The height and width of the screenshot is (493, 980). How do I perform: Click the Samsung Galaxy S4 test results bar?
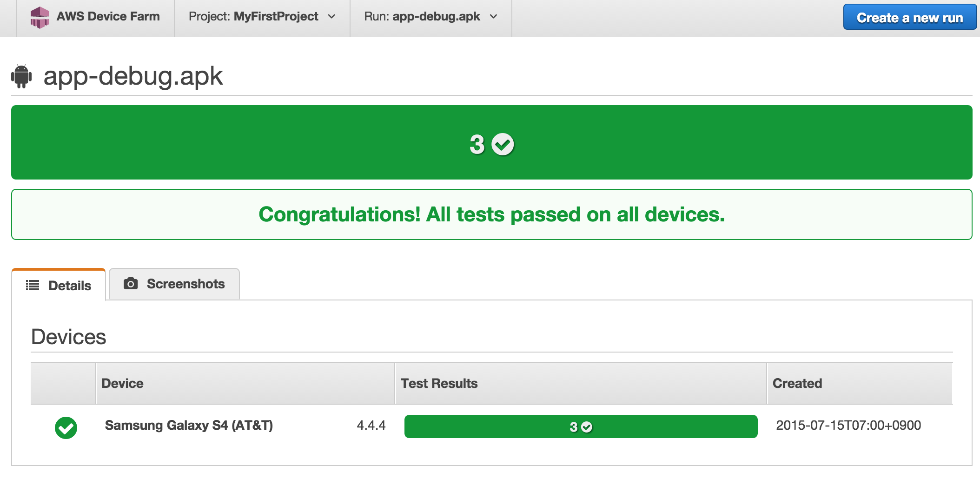[581, 426]
